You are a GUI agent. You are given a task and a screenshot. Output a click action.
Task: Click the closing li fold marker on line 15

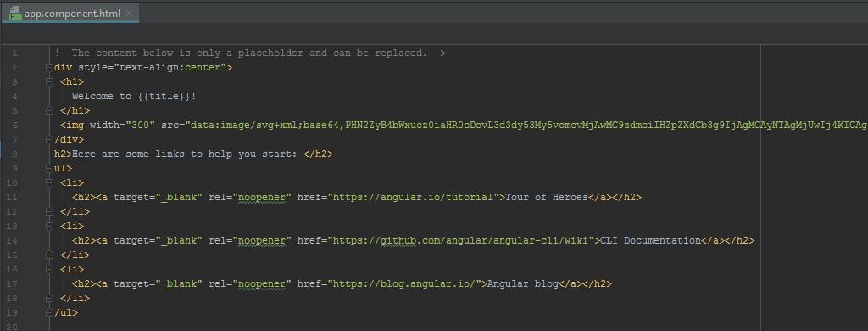click(x=49, y=255)
